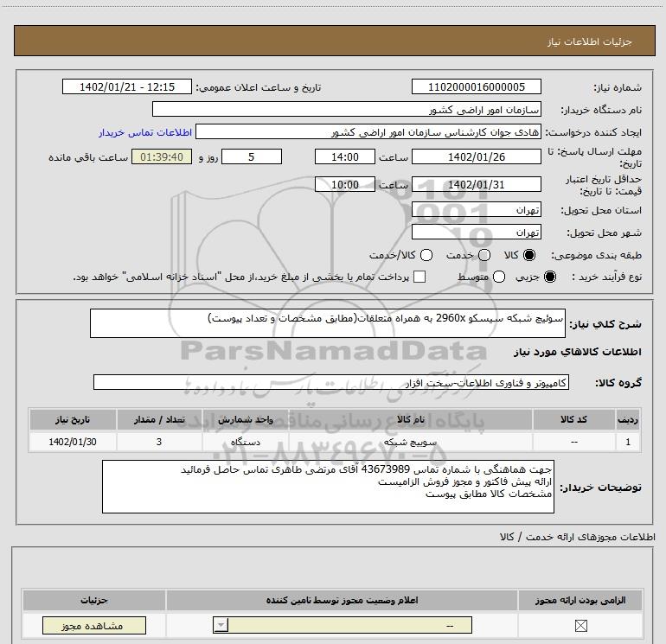Click the جزئیات column header
This screenshot has height=644, width=666.
pyautogui.click(x=94, y=600)
